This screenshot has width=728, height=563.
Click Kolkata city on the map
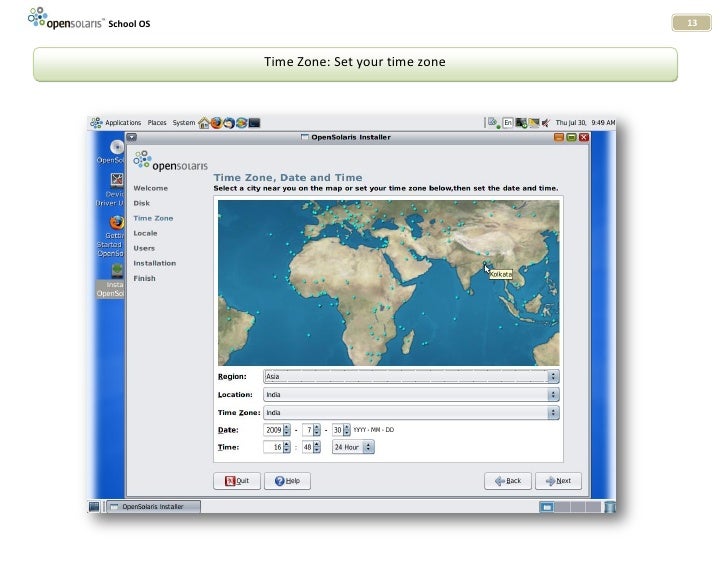coord(485,265)
